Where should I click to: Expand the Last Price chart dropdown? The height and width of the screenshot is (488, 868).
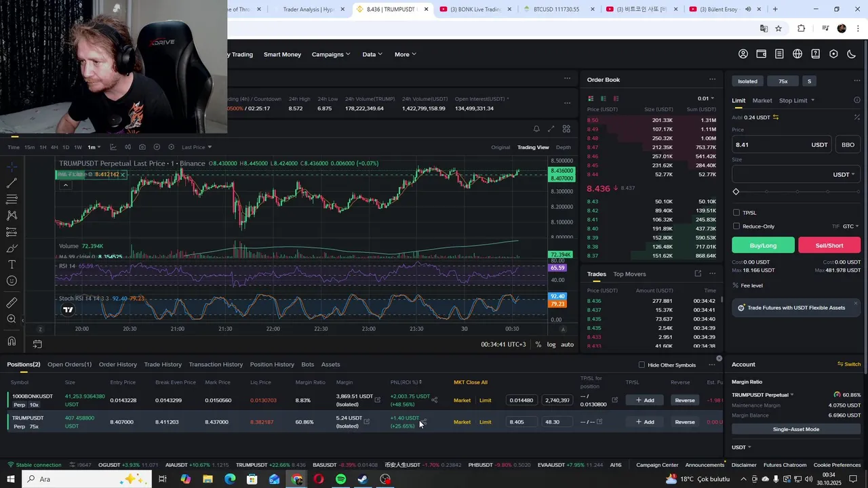point(197,147)
